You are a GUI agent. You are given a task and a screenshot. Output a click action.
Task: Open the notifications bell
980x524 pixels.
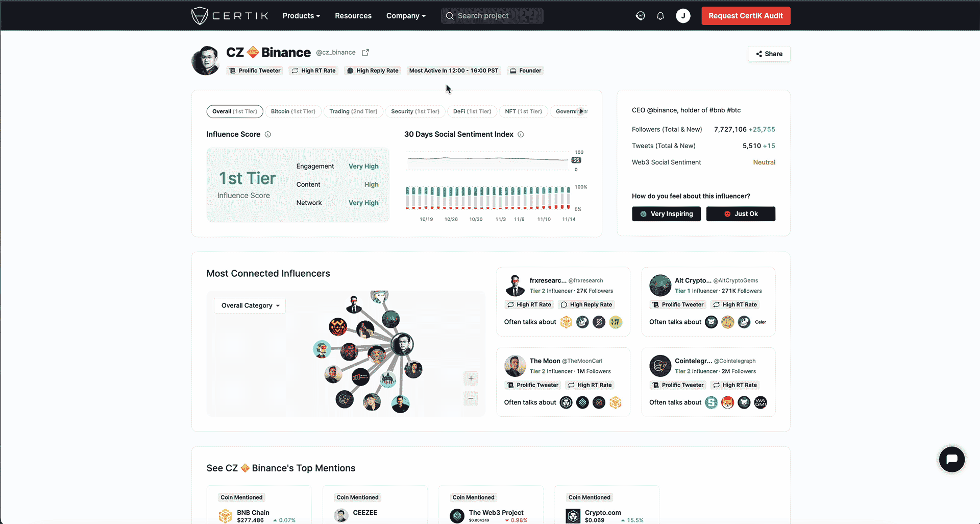[x=660, y=16]
